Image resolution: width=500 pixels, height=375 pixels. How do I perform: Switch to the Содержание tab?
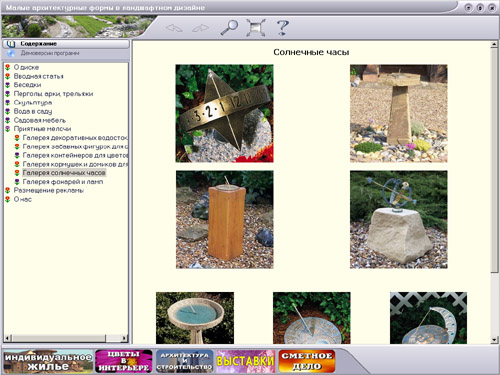66,44
